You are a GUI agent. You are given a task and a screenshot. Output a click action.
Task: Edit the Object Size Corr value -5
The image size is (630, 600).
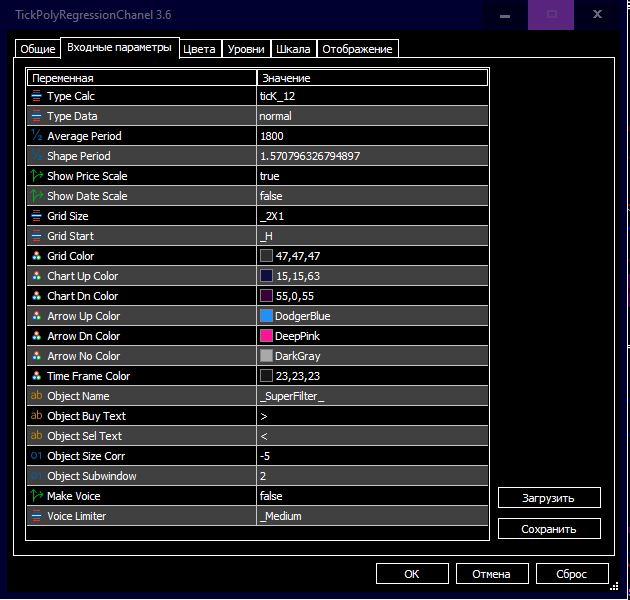pos(372,456)
